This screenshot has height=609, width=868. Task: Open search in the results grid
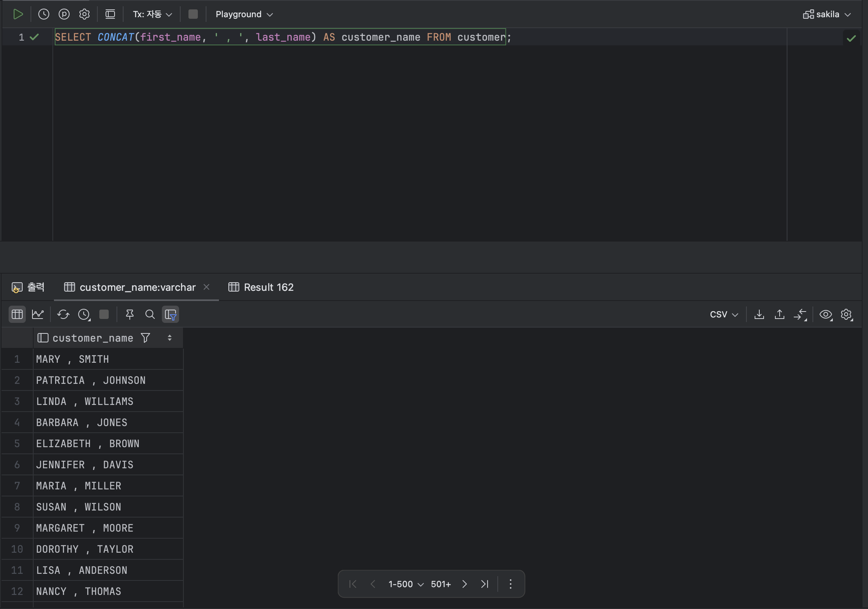[x=150, y=314]
